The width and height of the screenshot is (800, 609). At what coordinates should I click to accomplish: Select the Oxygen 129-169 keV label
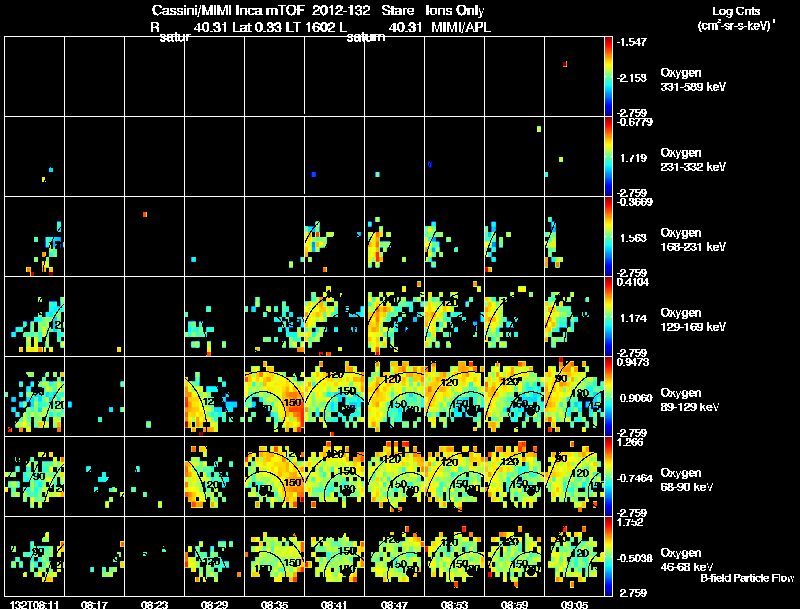[x=693, y=320]
